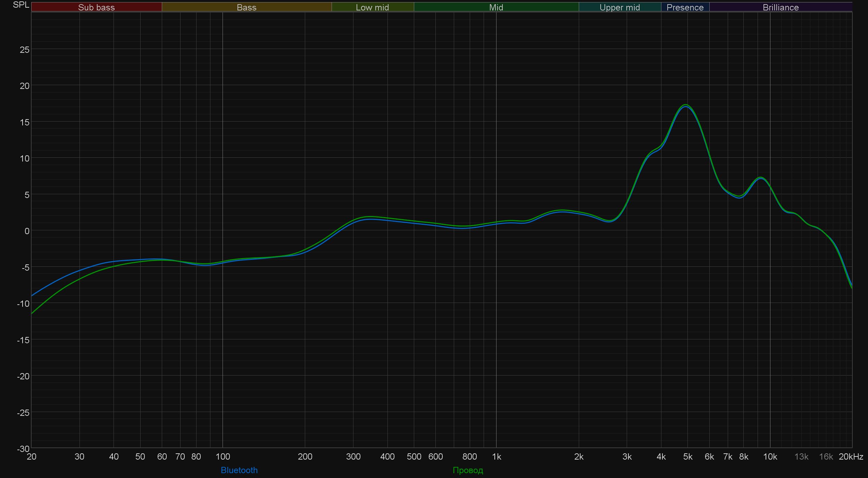Screen dimensions: 868x478
Task: Click the secondary curve peak near 9k
Action: point(760,178)
